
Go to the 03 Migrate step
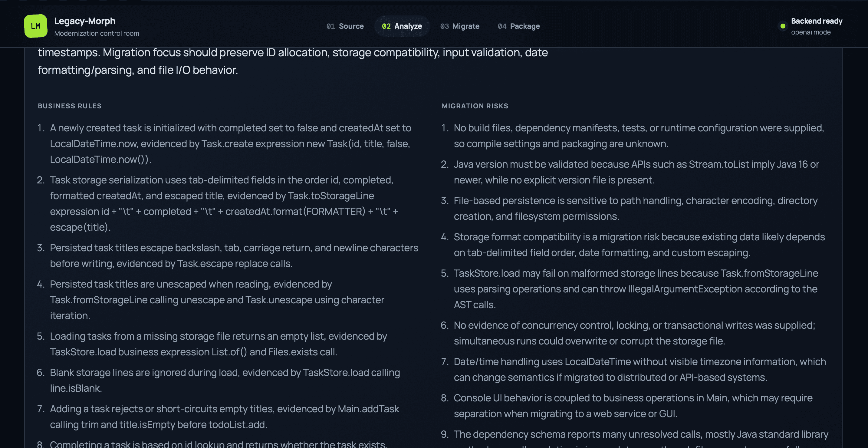tap(460, 26)
